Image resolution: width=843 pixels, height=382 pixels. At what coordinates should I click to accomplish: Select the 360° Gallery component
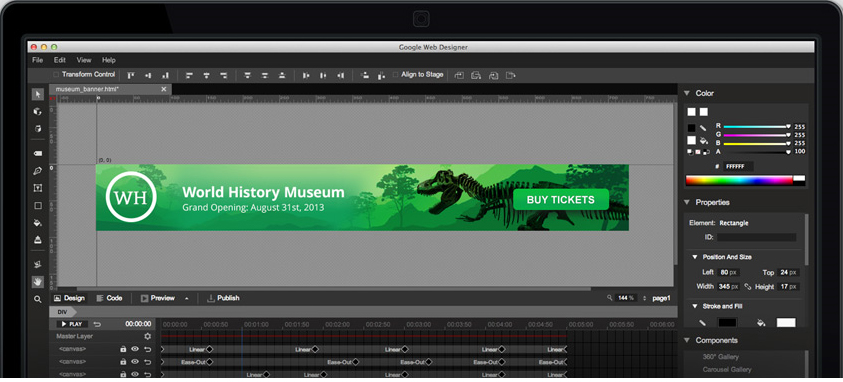point(720,357)
